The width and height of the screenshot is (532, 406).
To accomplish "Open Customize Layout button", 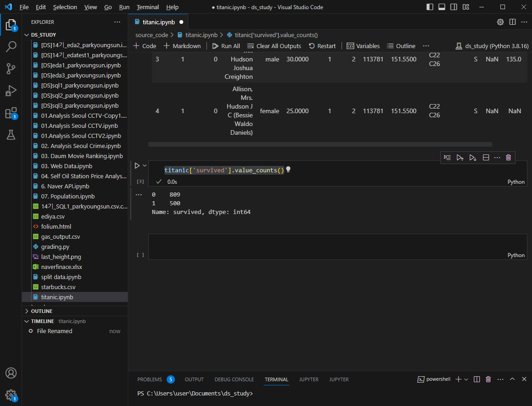I will [466, 7].
